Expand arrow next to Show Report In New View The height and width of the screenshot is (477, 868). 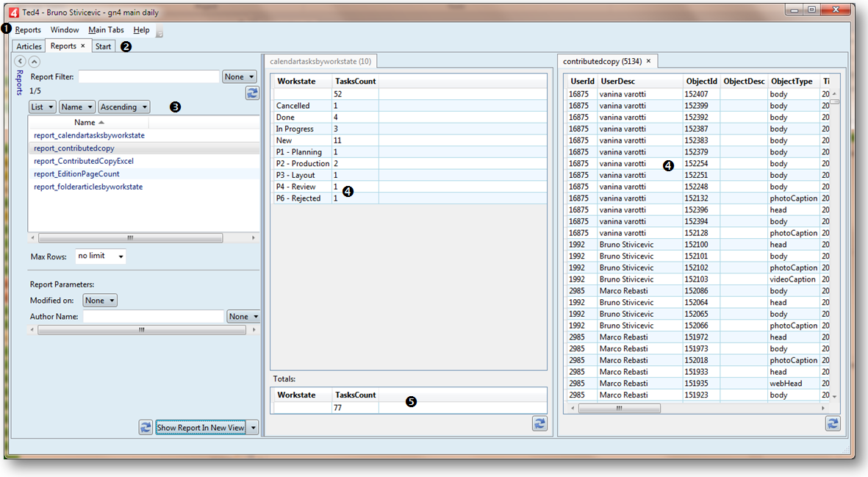(253, 428)
